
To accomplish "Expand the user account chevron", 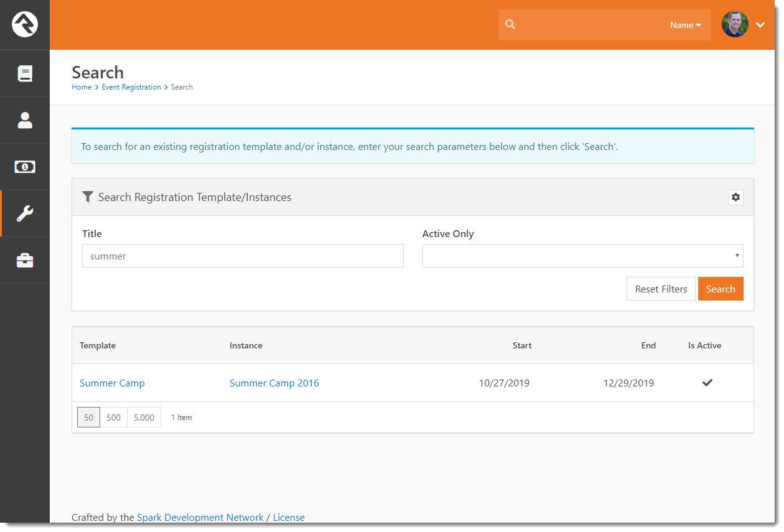I will tap(760, 25).
